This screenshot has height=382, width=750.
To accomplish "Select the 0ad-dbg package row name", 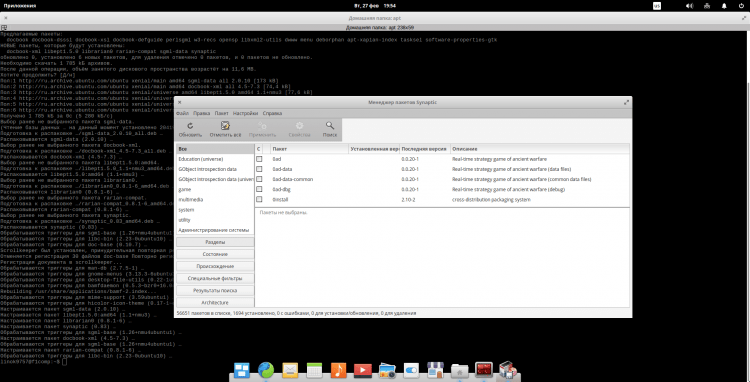I will pos(282,189).
